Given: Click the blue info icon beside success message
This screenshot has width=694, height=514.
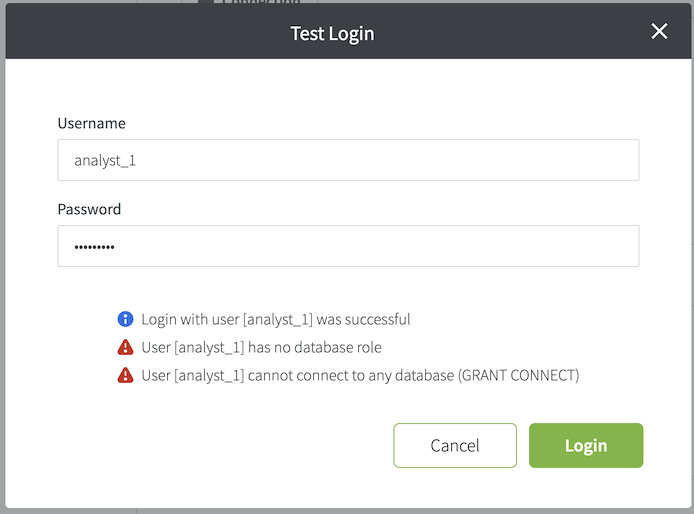Looking at the screenshot, I should click(125, 320).
